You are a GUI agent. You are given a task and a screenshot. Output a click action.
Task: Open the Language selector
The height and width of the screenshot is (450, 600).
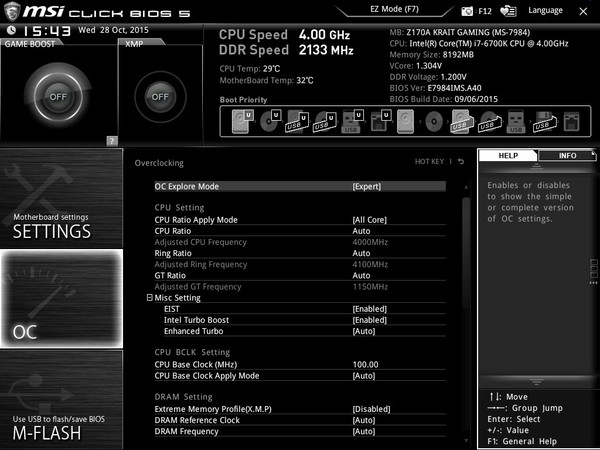pos(545,10)
